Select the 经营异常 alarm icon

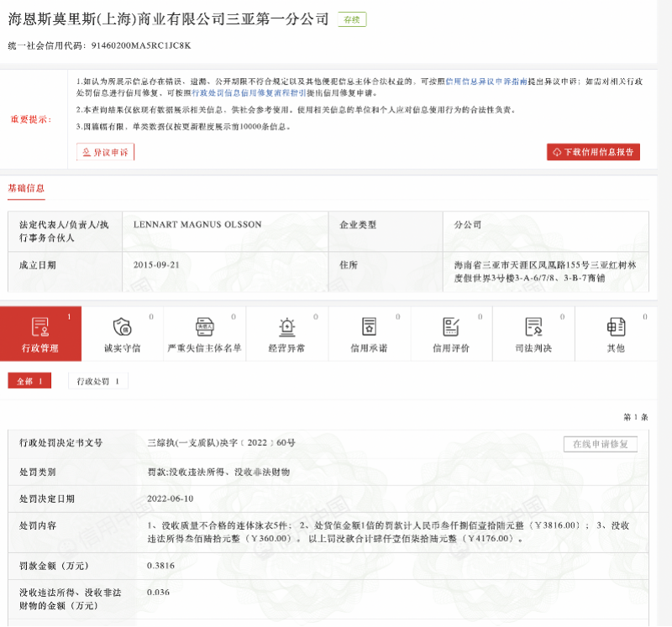coord(287,327)
